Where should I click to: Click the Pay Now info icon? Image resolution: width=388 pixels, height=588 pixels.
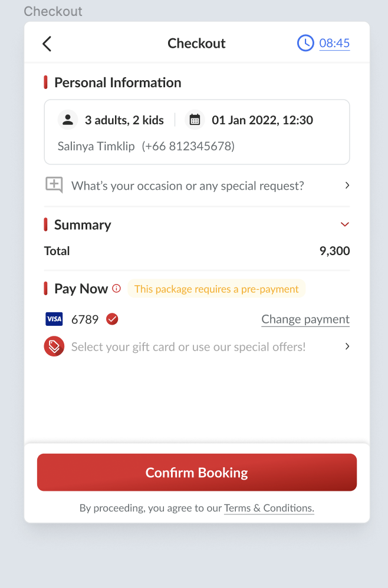click(117, 289)
